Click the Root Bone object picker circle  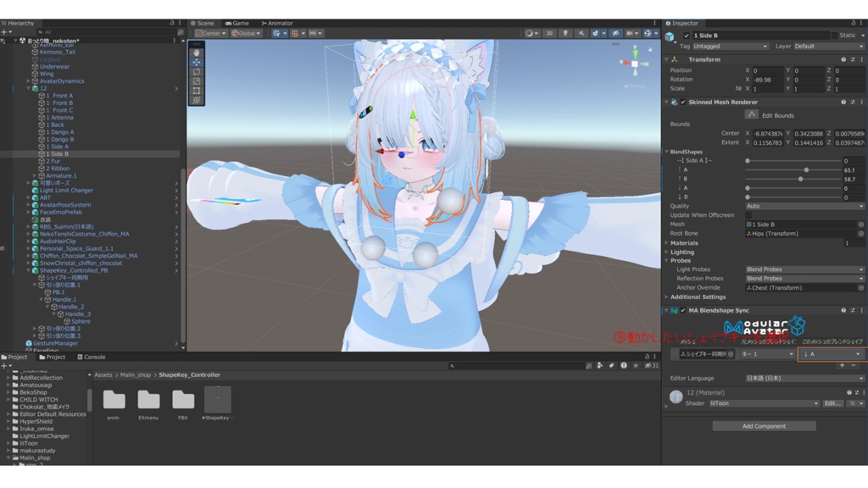pos(861,234)
